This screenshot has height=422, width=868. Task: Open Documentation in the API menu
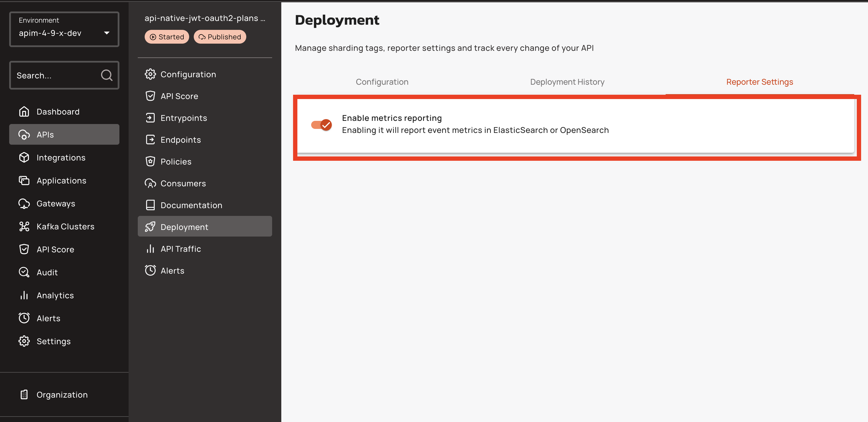(x=191, y=205)
